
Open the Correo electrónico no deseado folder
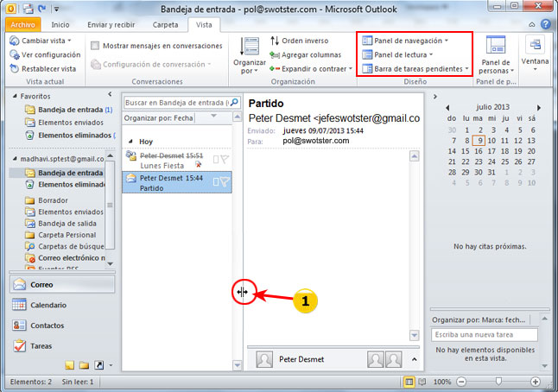click(65, 258)
